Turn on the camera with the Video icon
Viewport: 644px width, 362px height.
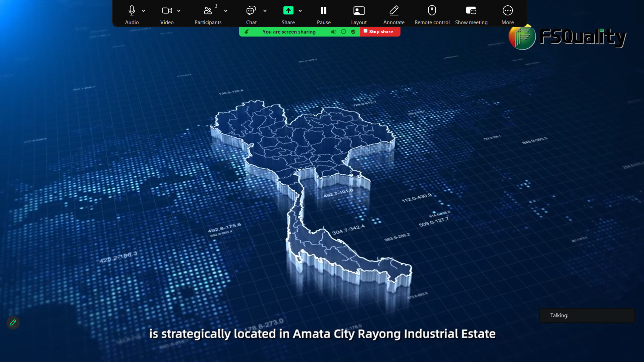(167, 11)
